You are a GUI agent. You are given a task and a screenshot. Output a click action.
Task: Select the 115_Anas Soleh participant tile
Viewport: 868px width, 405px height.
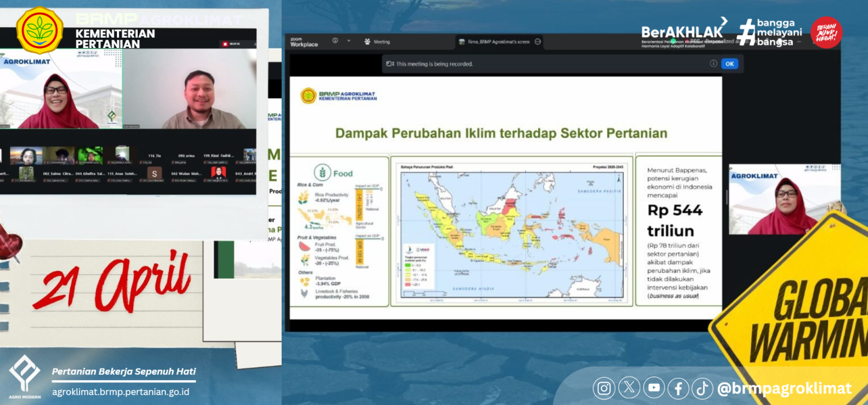[x=122, y=173]
